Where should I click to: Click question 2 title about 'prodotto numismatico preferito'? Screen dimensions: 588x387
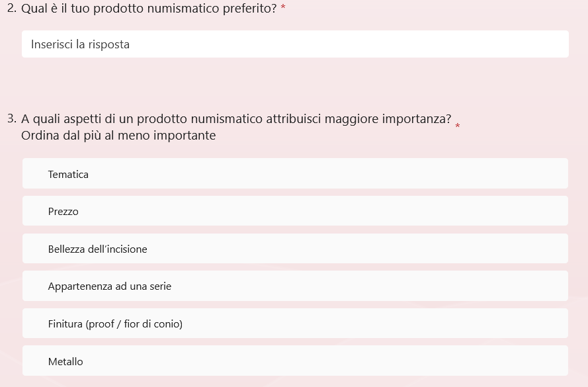click(x=149, y=9)
